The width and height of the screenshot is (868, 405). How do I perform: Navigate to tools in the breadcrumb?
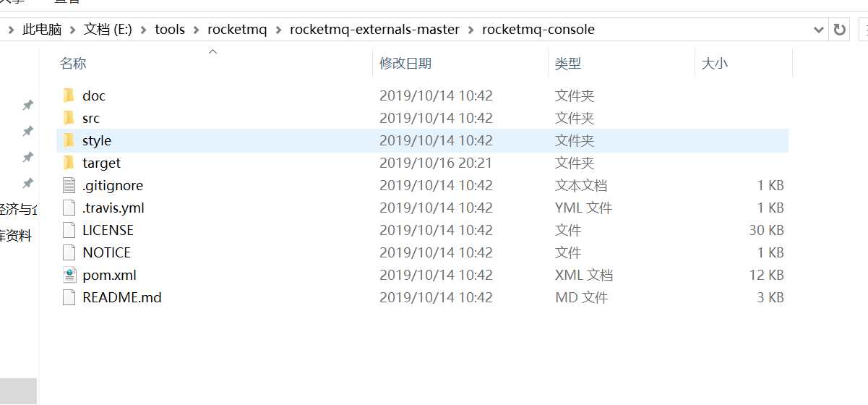[x=170, y=30]
